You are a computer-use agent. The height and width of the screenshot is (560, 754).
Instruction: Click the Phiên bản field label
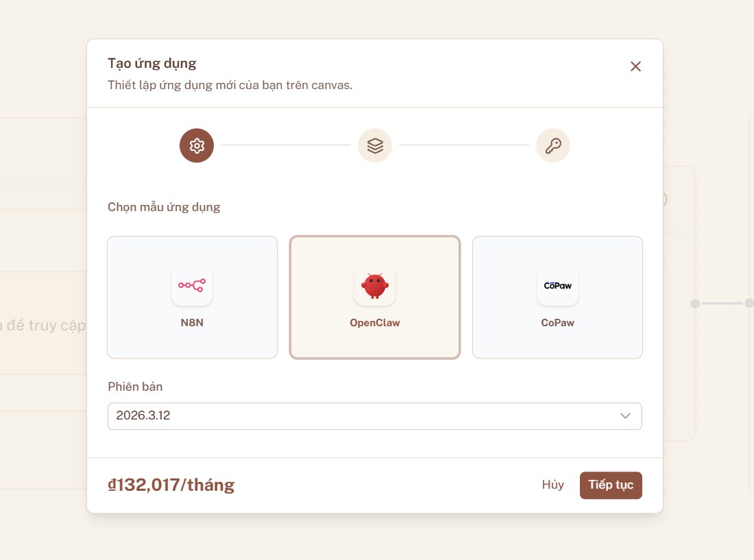[x=135, y=387]
